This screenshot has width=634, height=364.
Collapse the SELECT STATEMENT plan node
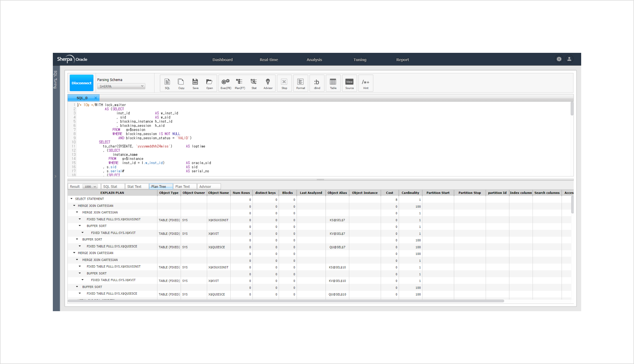point(71,199)
